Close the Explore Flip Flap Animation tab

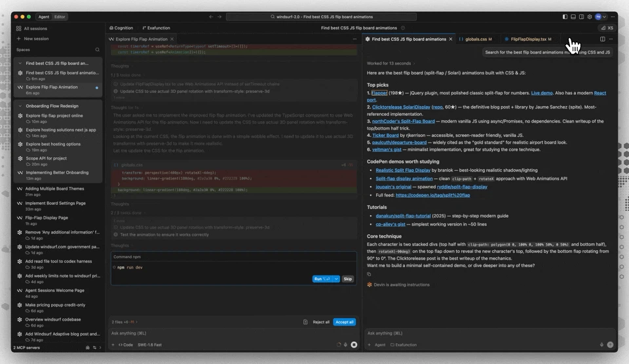pyautogui.click(x=172, y=39)
